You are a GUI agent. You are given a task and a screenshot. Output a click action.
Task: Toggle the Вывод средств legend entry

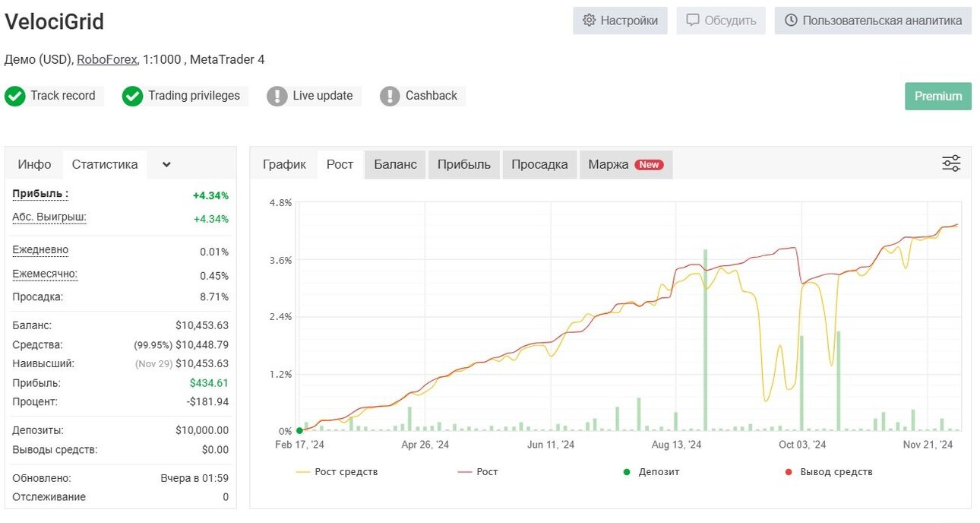pos(829,472)
